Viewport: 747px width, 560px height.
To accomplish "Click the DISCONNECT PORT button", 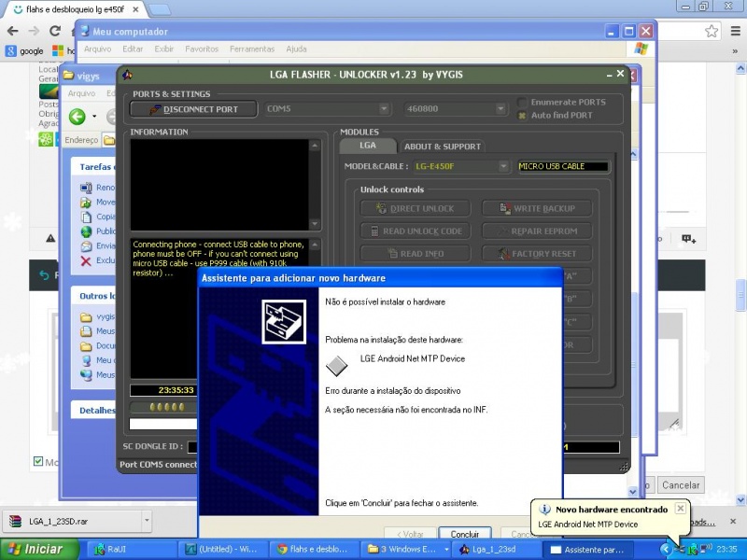I will (193, 109).
